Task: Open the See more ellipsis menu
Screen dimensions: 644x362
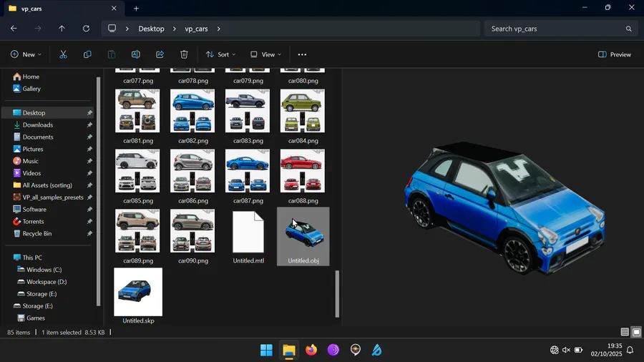Action: click(302, 54)
